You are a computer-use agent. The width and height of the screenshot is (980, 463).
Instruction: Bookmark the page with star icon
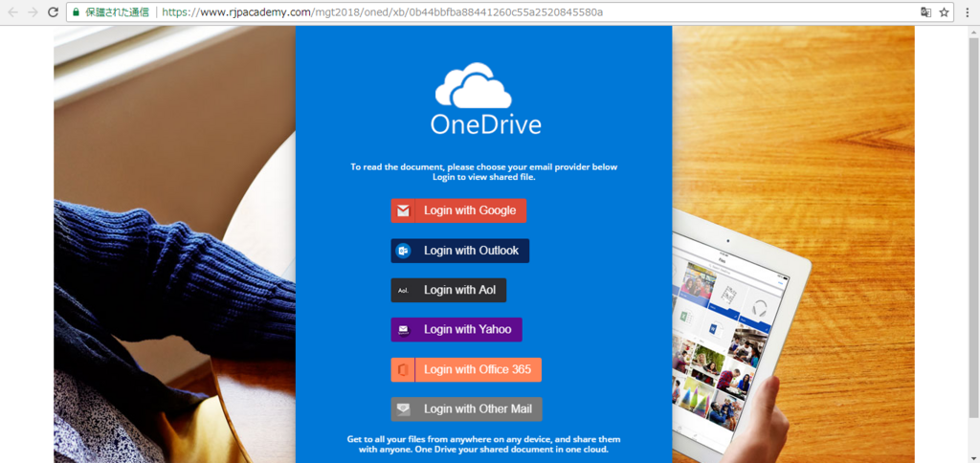944,11
